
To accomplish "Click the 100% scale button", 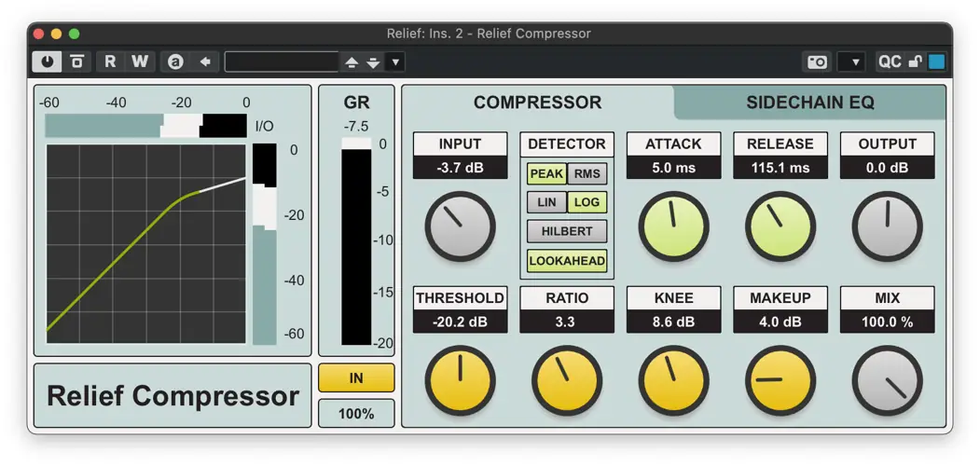I will [356, 413].
